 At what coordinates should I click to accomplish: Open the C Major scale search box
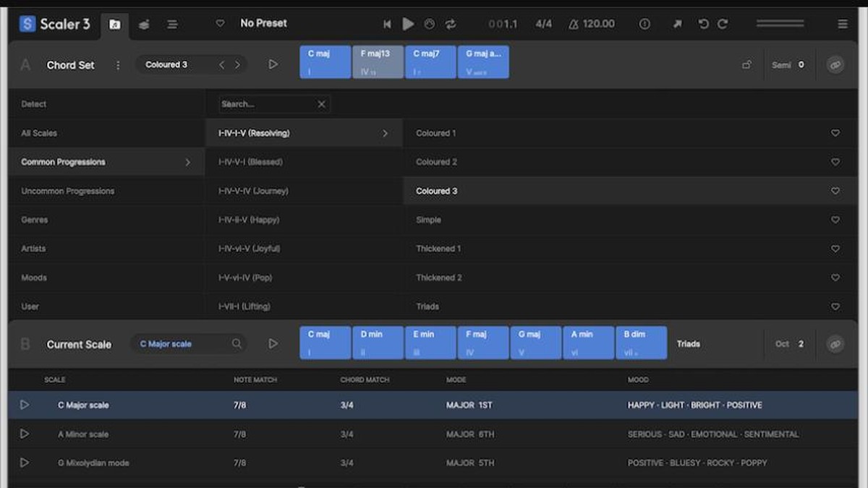(x=190, y=344)
